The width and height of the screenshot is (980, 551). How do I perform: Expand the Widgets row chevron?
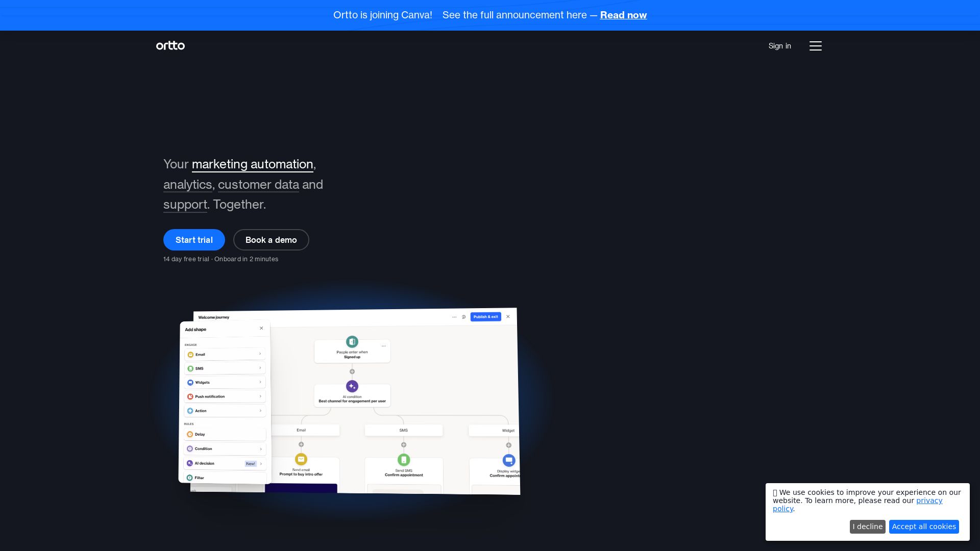(x=260, y=382)
